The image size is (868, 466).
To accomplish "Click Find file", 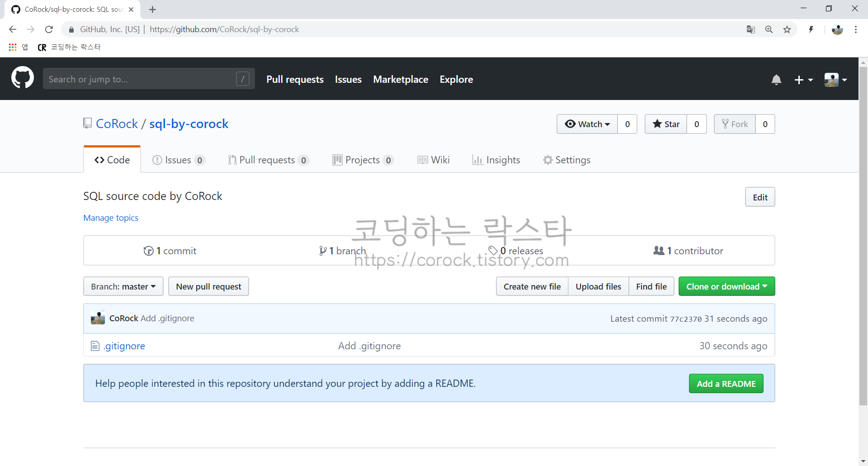I will click(x=651, y=286).
